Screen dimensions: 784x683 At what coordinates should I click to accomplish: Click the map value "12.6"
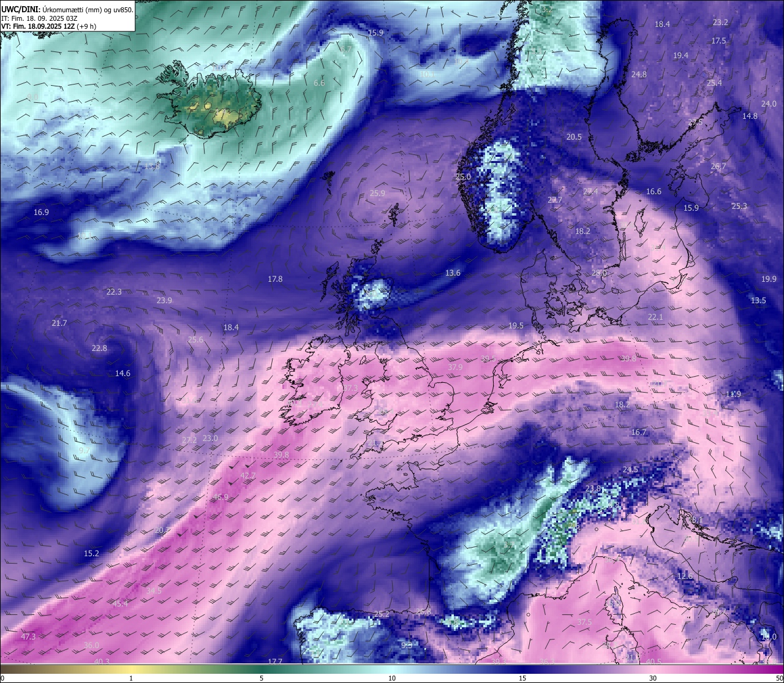[685, 576]
